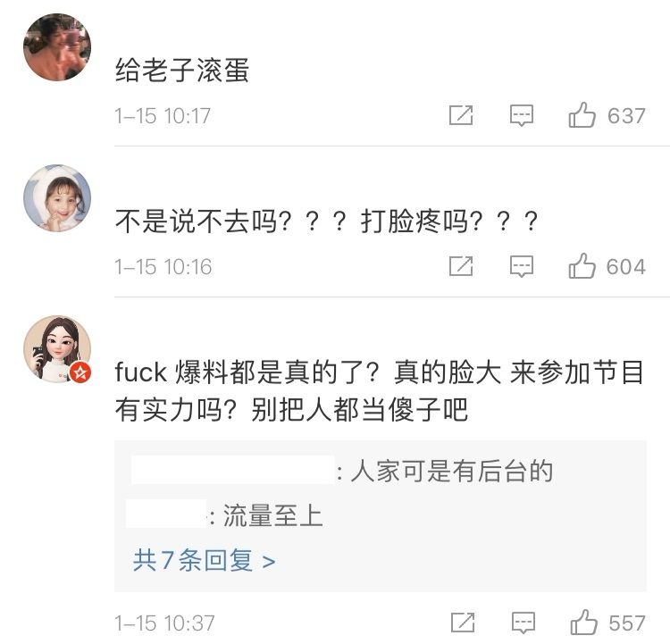Expand "共7条回复" replies link
This screenshot has width=670, height=644.
[x=204, y=561]
